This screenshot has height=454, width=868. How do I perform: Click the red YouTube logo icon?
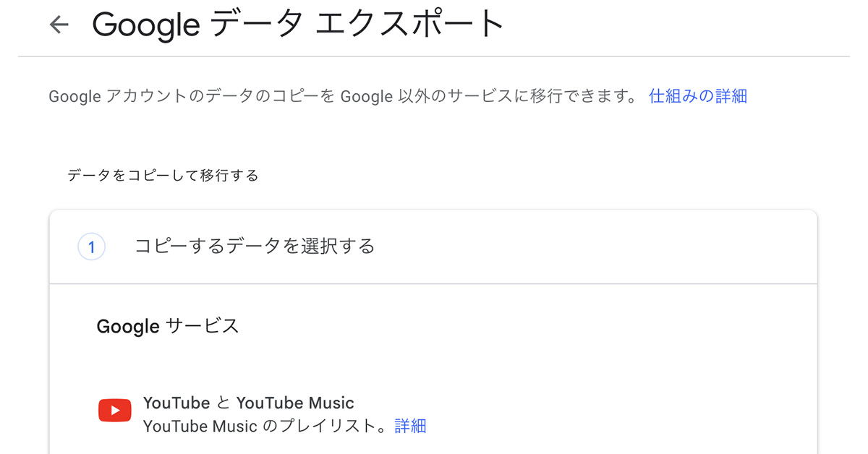[114, 411]
